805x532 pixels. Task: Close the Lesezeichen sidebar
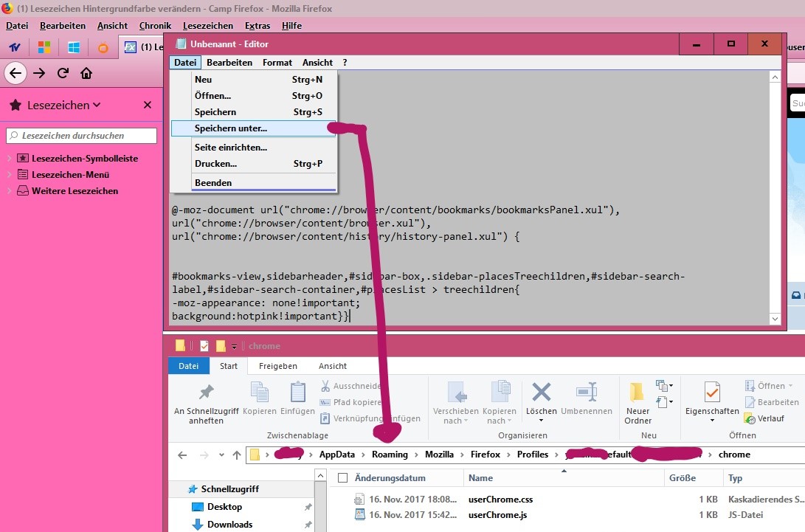click(148, 105)
